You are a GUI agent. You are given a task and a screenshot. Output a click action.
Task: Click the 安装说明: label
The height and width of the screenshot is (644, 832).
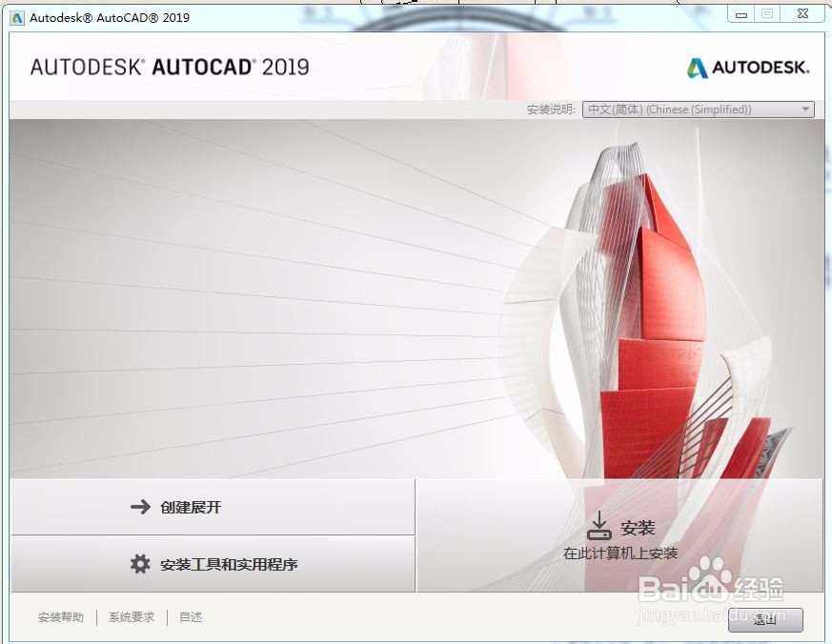pos(551,110)
